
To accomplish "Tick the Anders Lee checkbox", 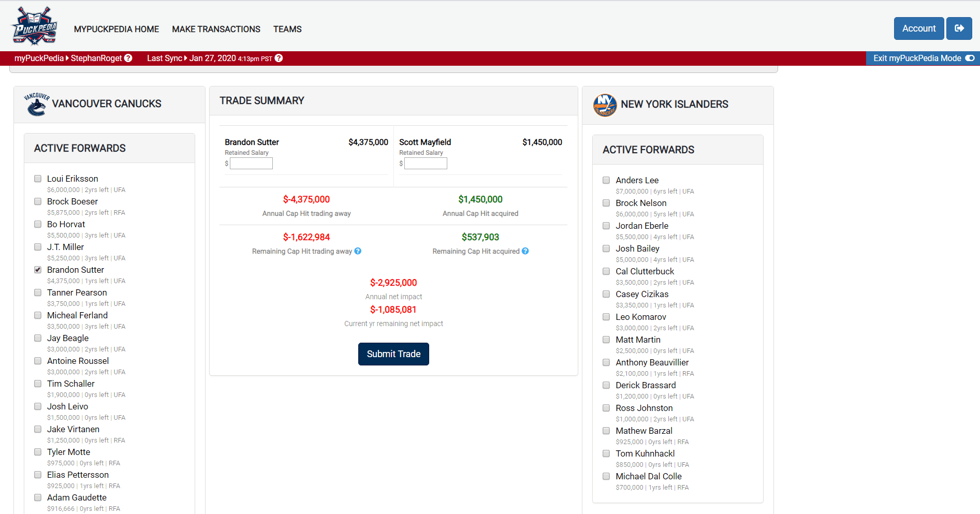I will (606, 180).
